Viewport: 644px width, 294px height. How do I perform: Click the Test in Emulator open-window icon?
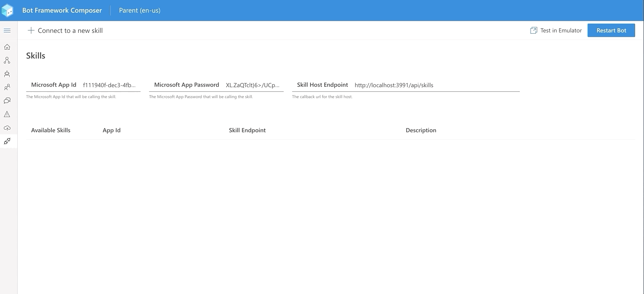[x=533, y=30]
